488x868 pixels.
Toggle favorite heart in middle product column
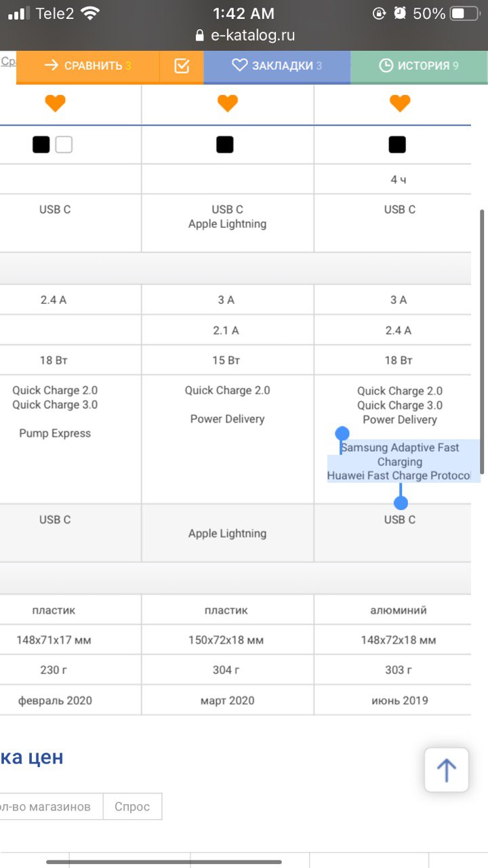[x=228, y=103]
